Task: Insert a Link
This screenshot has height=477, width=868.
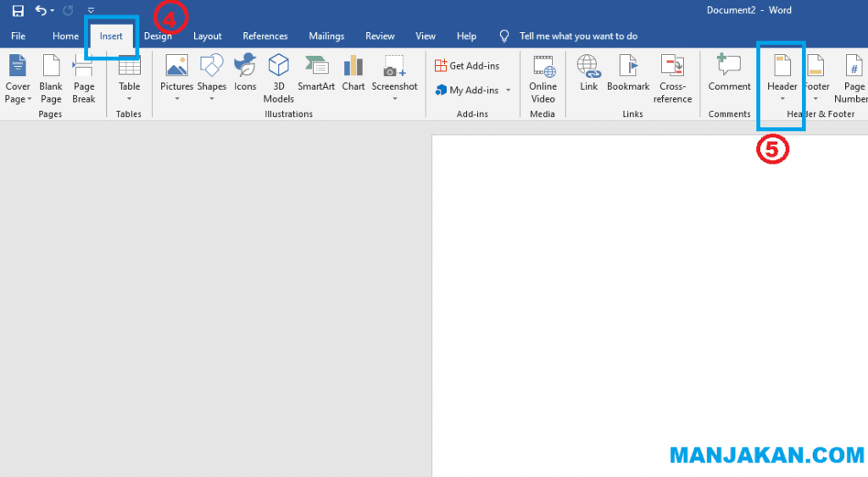Action: [588, 73]
